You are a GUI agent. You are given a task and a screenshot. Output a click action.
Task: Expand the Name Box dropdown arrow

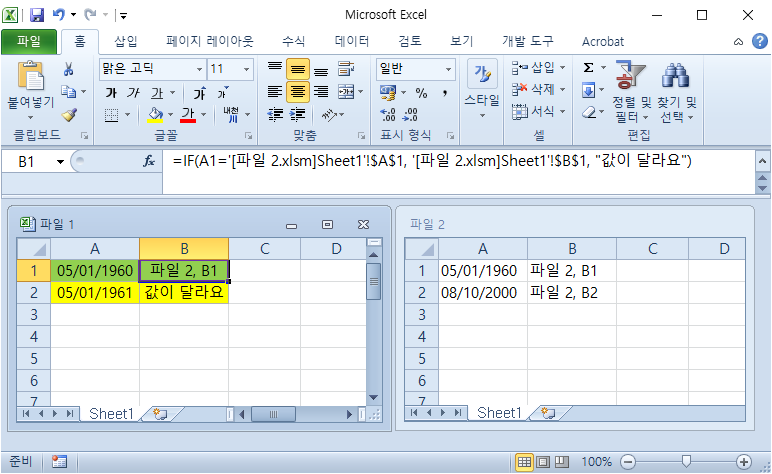pyautogui.click(x=60, y=161)
